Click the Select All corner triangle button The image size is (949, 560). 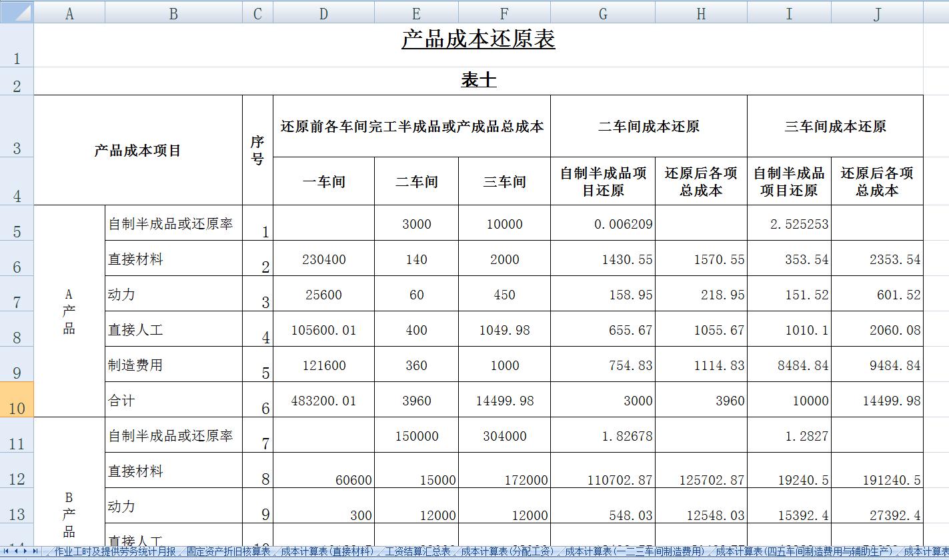click(x=16, y=11)
